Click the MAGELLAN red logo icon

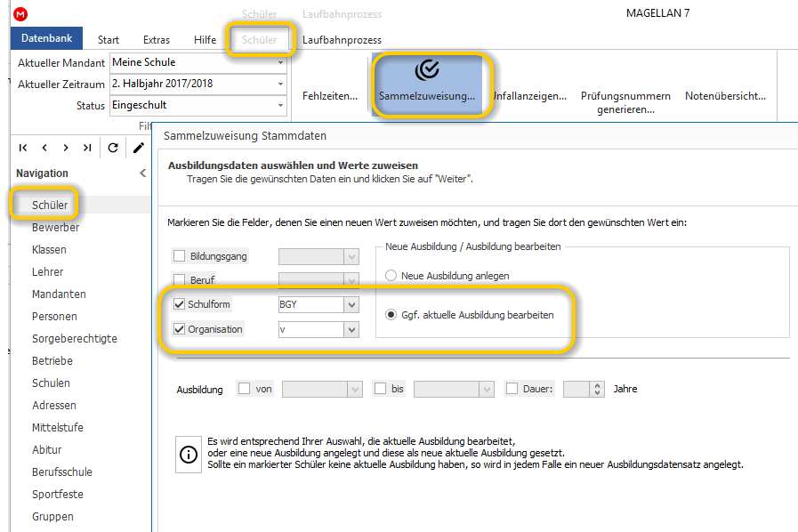click(20, 14)
